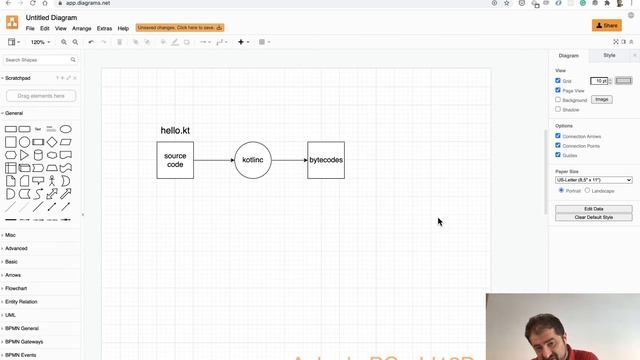Collapse the General shapes section
Screen dimensions: 640x360
pyautogui.click(x=14, y=113)
